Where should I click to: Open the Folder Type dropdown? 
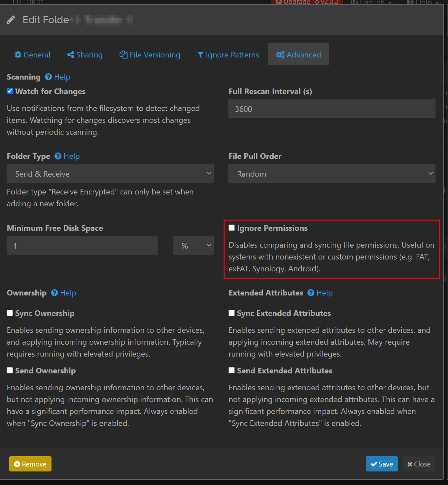110,174
